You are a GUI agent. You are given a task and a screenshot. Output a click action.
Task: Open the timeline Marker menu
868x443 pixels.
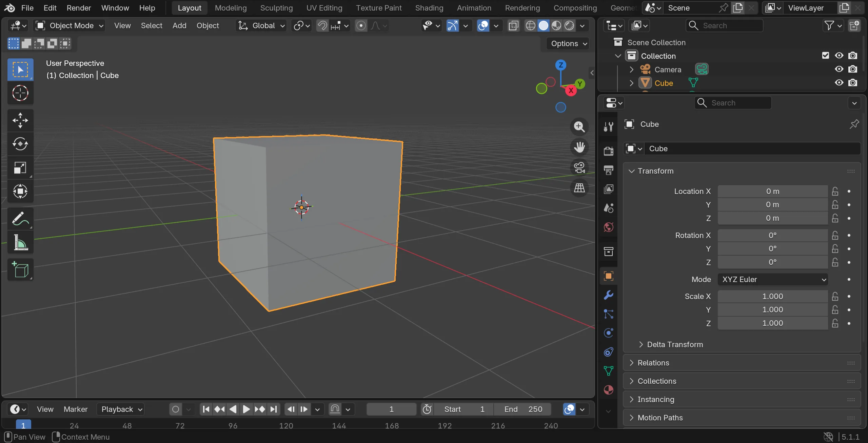coord(75,409)
